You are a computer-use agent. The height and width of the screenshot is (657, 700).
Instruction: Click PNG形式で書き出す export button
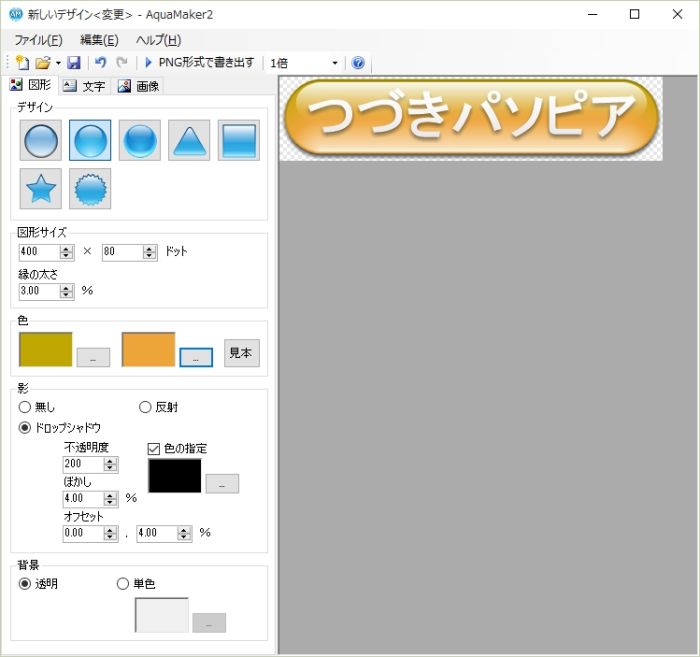(x=199, y=63)
